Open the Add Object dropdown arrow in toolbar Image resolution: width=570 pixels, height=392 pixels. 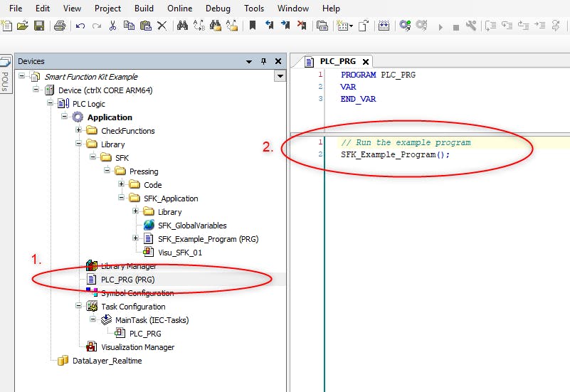click(351, 26)
